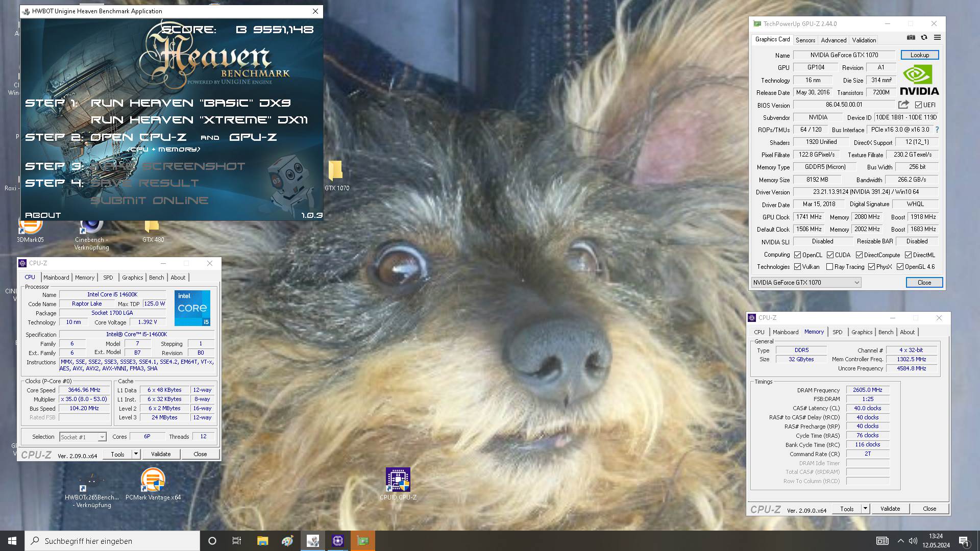The width and height of the screenshot is (980, 551).
Task: Click About in the Heaven benchmark window
Action: point(43,215)
